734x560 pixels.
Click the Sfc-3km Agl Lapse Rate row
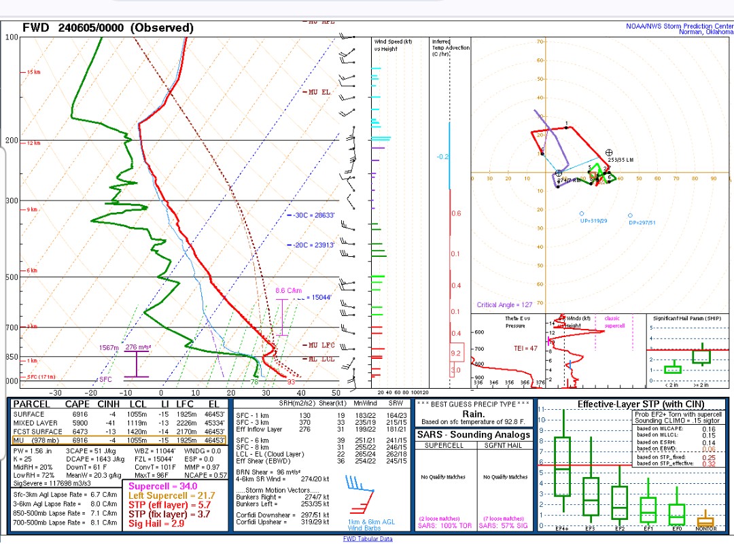65,495
